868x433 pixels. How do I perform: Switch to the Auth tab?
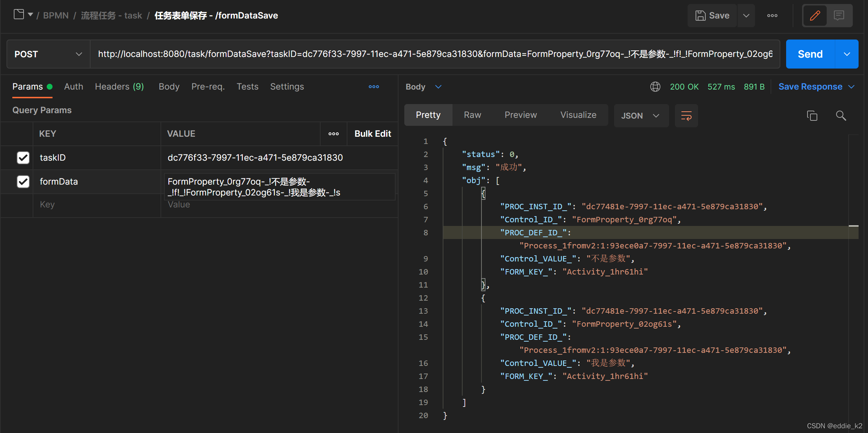pyautogui.click(x=74, y=87)
